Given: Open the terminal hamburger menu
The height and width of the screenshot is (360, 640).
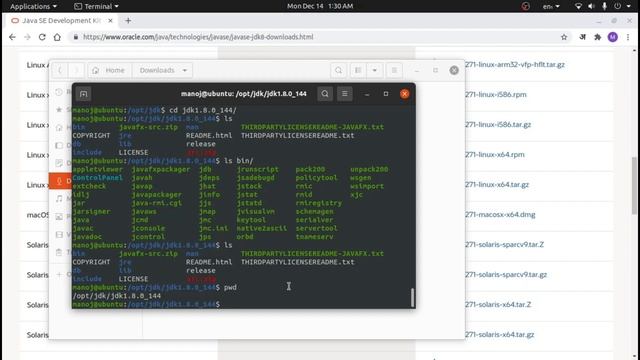Looking at the screenshot, I should coord(344,94).
